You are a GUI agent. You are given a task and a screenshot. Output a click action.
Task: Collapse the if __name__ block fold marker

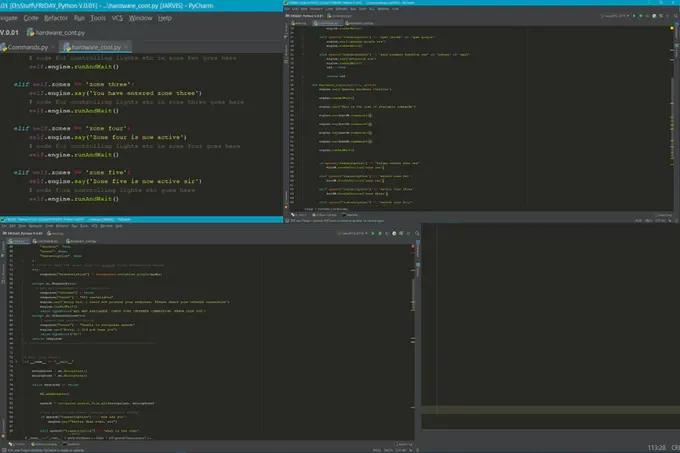[x=16, y=362]
